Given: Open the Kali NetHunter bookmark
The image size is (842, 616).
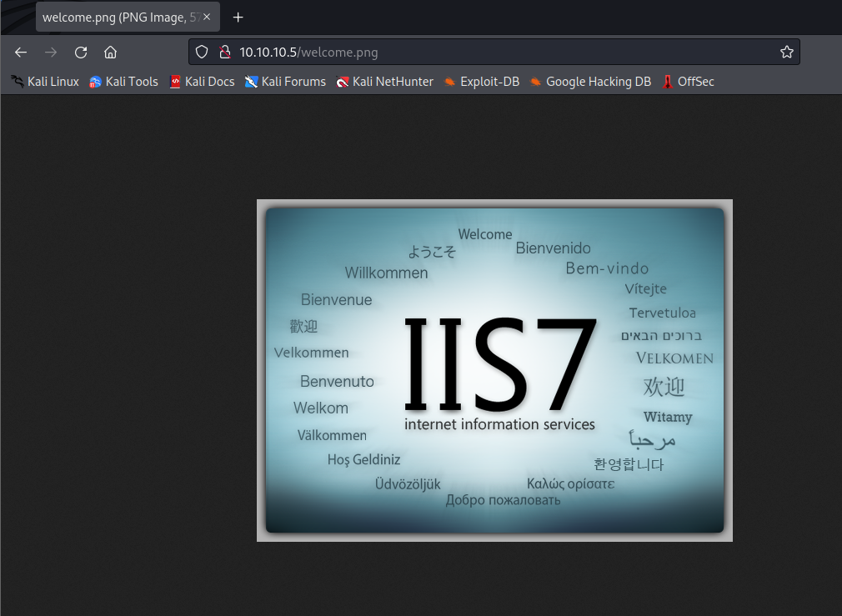Looking at the screenshot, I should (x=384, y=82).
